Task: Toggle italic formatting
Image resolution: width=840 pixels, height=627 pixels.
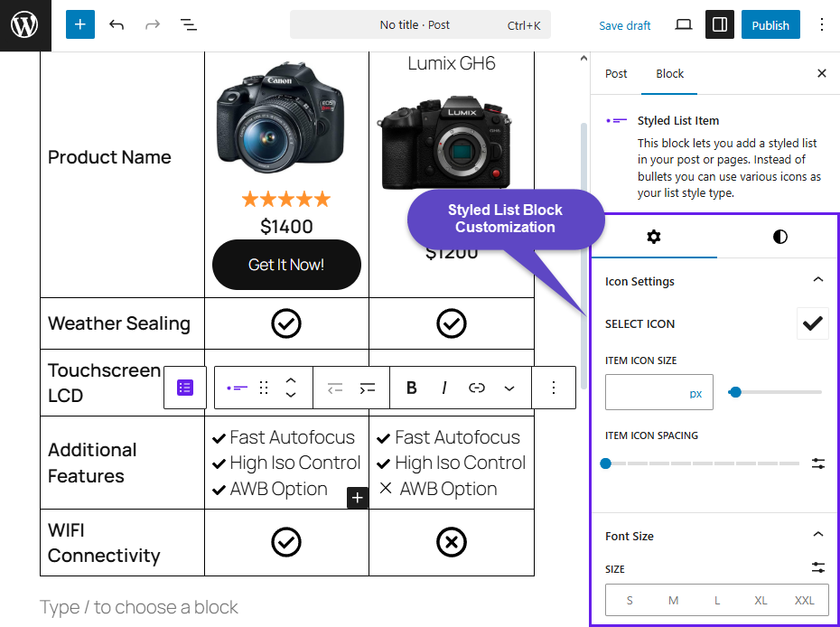Action: pos(444,388)
